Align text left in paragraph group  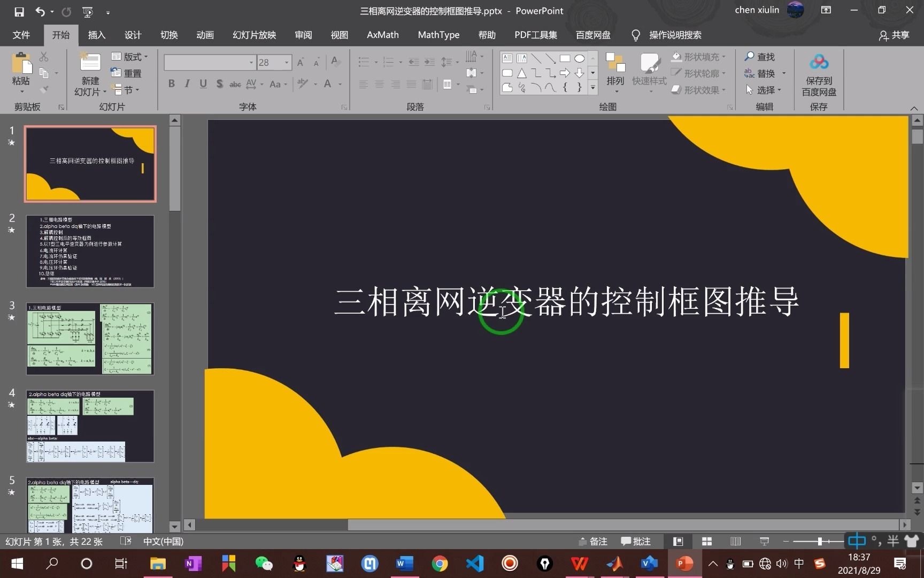click(363, 84)
